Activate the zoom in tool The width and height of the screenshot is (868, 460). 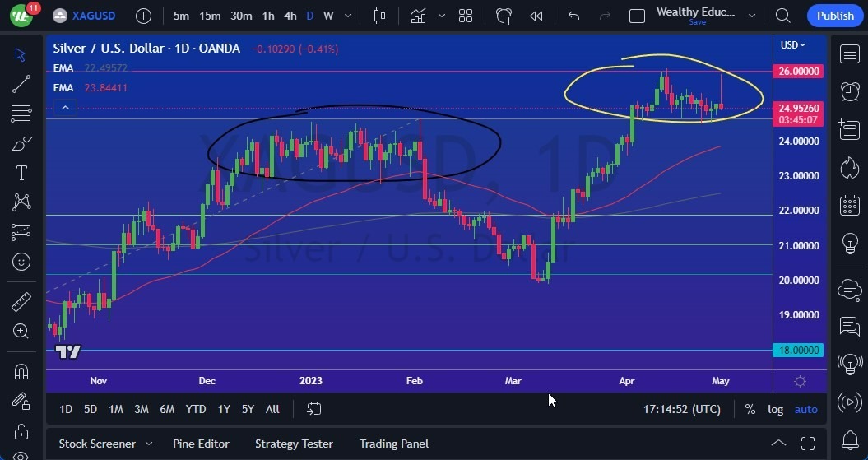(21, 331)
